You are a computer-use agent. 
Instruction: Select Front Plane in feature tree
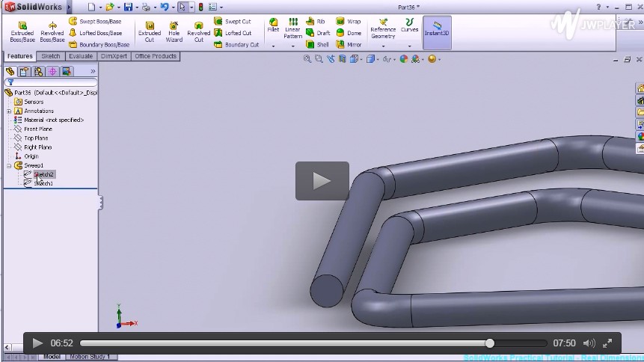pos(37,129)
